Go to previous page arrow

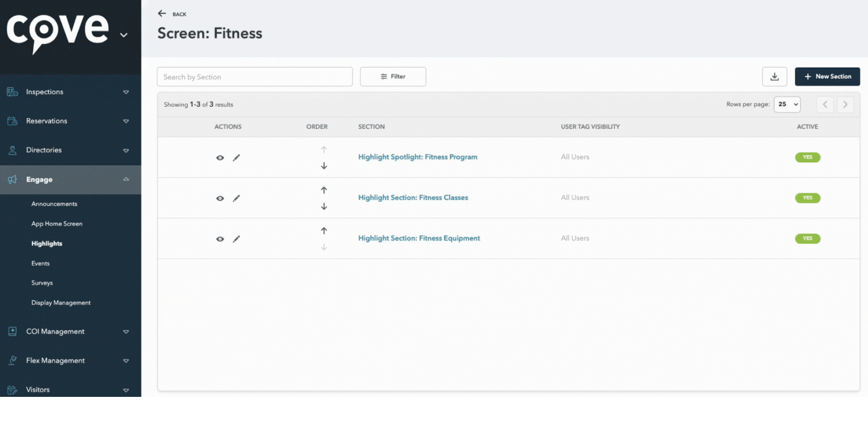(825, 104)
